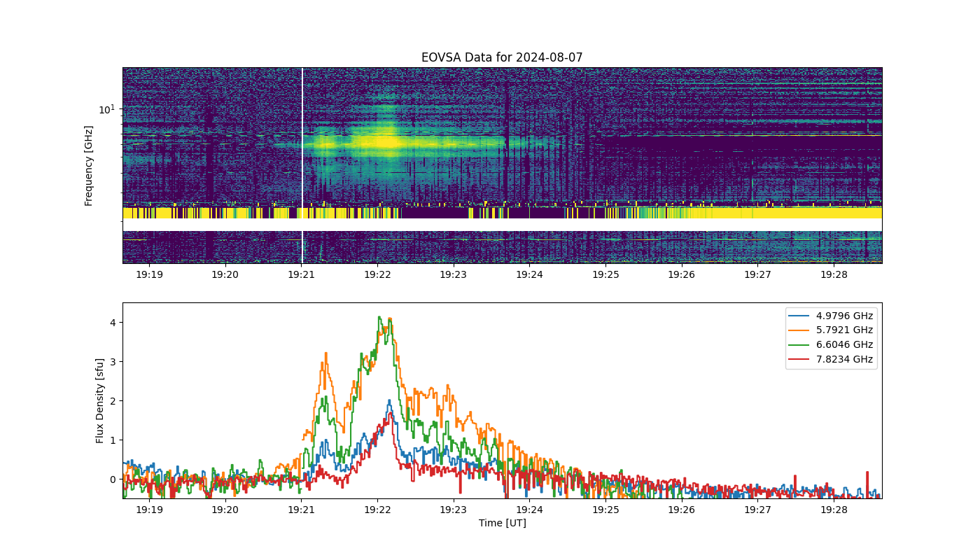Click the 'Frequency [GHz]' axis label
980x560 pixels.
89,165
